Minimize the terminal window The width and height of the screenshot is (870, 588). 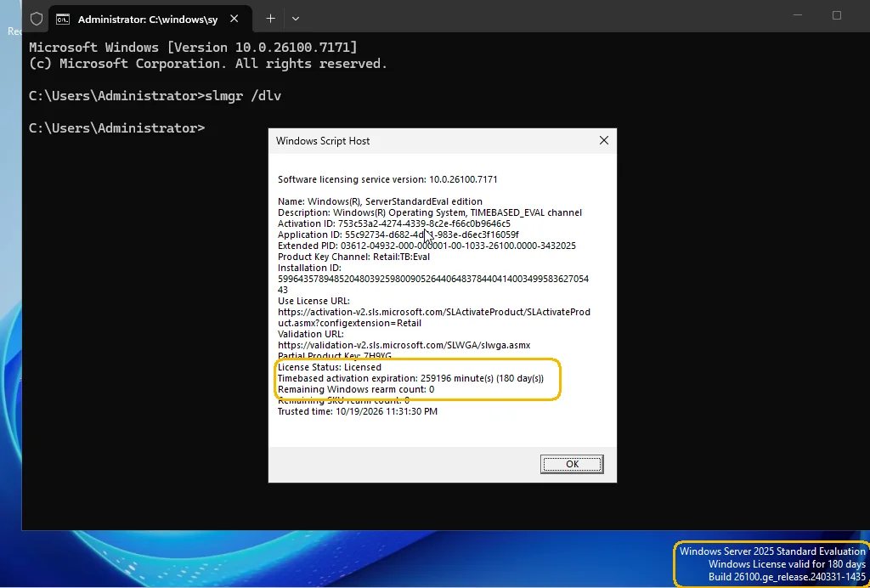(798, 15)
